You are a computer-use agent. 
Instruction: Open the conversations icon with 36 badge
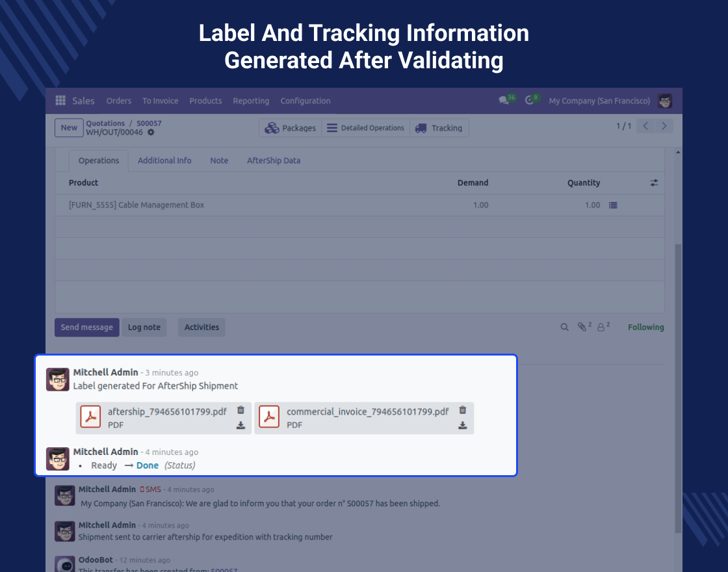pyautogui.click(x=504, y=100)
